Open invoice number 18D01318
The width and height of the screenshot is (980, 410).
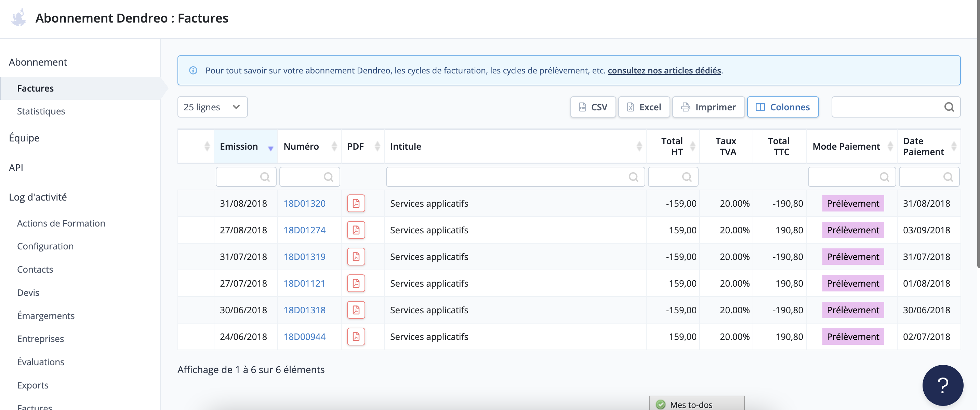[x=304, y=310]
